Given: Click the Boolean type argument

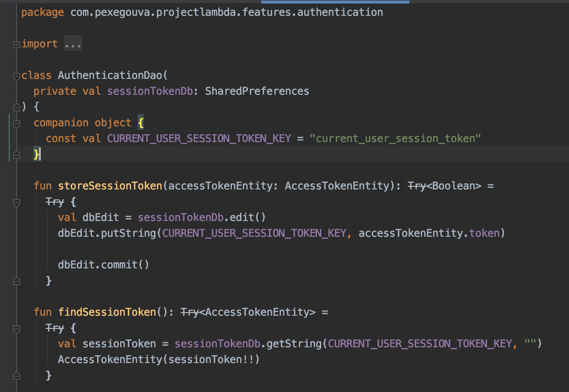Looking at the screenshot, I should pyautogui.click(x=454, y=186).
